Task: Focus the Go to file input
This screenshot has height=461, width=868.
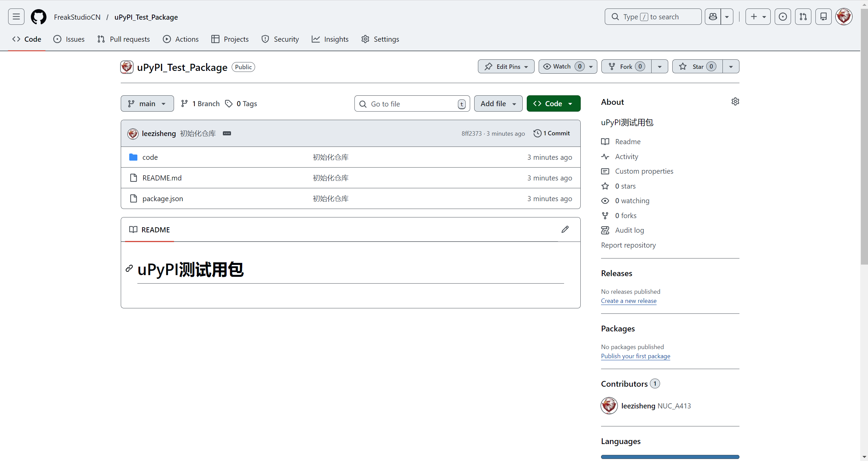Action: 412,103
